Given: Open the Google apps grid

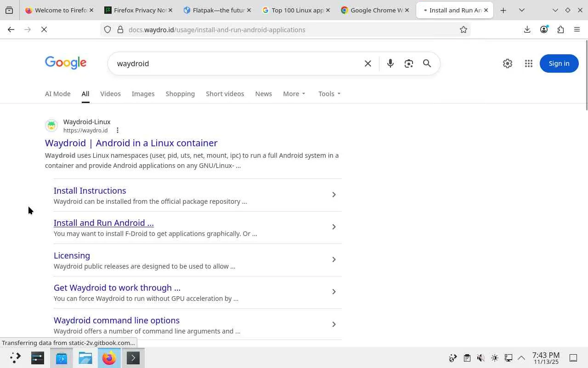Looking at the screenshot, I should click(529, 63).
